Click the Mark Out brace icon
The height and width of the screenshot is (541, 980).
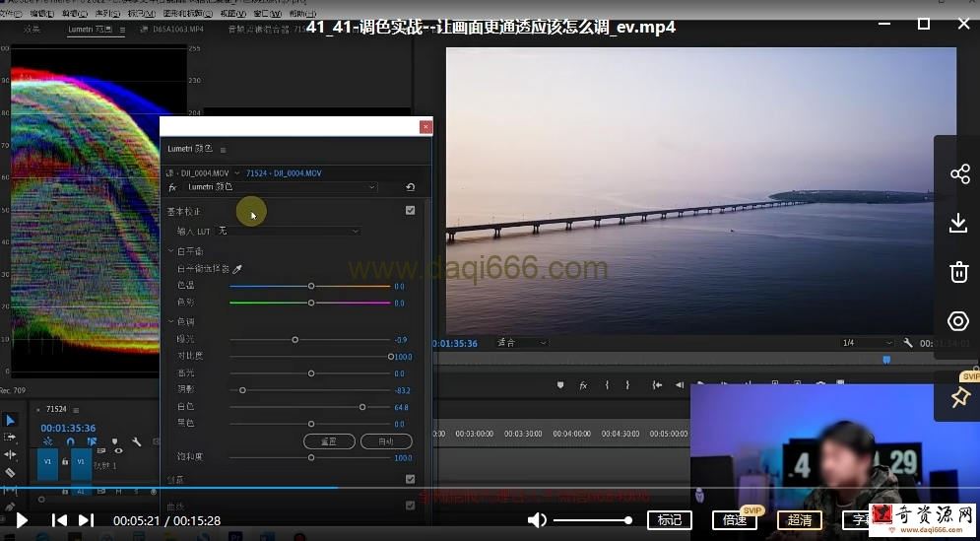pos(627,385)
